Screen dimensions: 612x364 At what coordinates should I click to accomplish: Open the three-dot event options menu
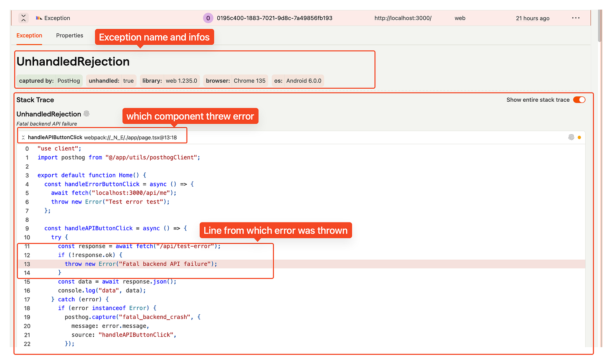point(576,18)
